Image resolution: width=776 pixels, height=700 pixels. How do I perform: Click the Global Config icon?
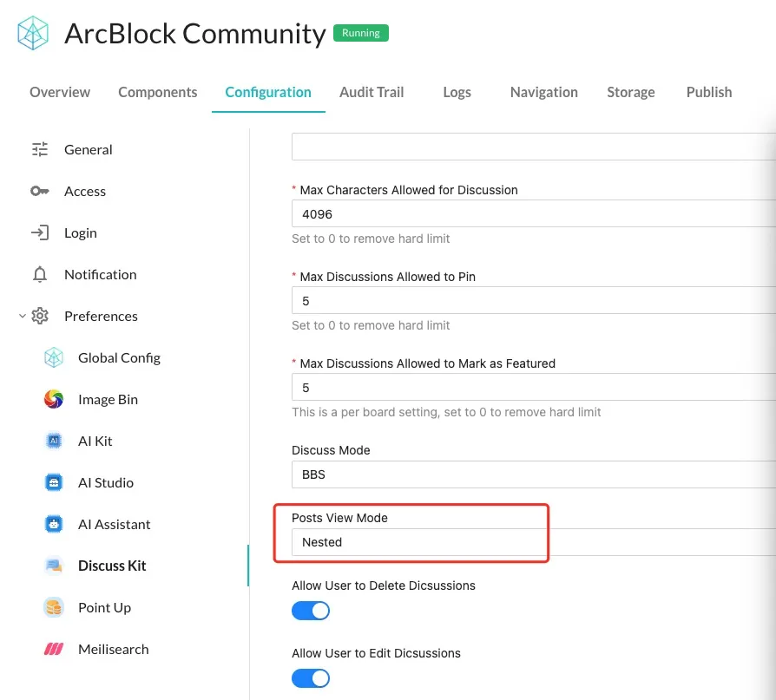[54, 357]
